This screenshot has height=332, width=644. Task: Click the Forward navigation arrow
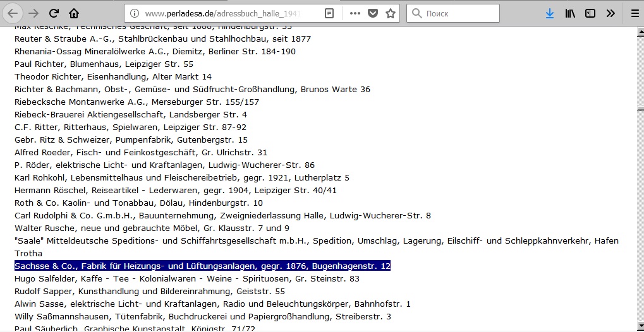(x=33, y=13)
